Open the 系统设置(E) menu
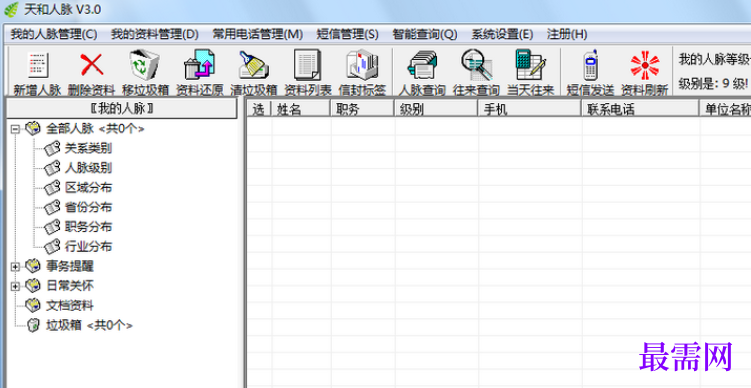 tap(502, 34)
